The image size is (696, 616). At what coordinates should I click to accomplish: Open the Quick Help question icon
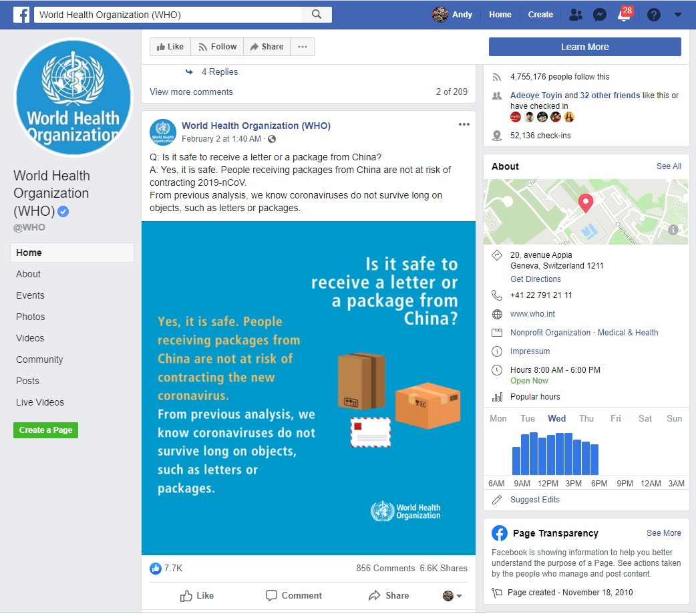pyautogui.click(x=654, y=15)
